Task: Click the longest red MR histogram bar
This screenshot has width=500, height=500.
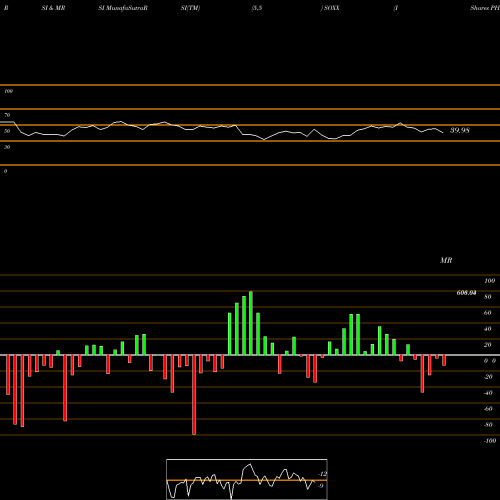Action: [194, 395]
